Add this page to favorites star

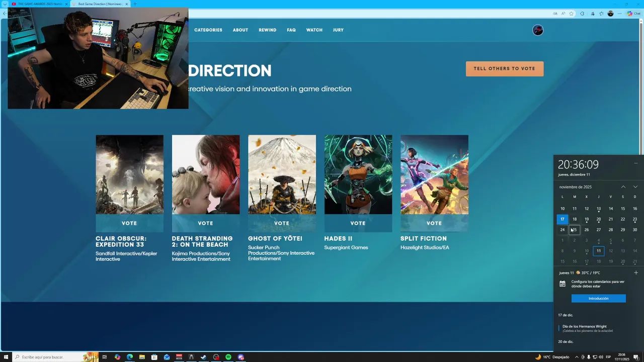572,14
